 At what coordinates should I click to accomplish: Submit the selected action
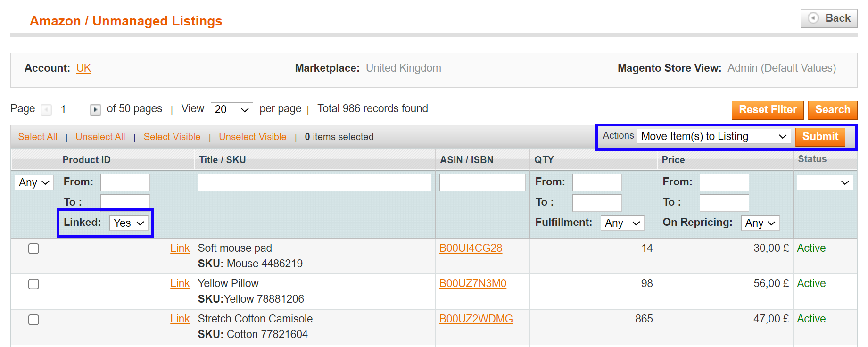pyautogui.click(x=820, y=137)
